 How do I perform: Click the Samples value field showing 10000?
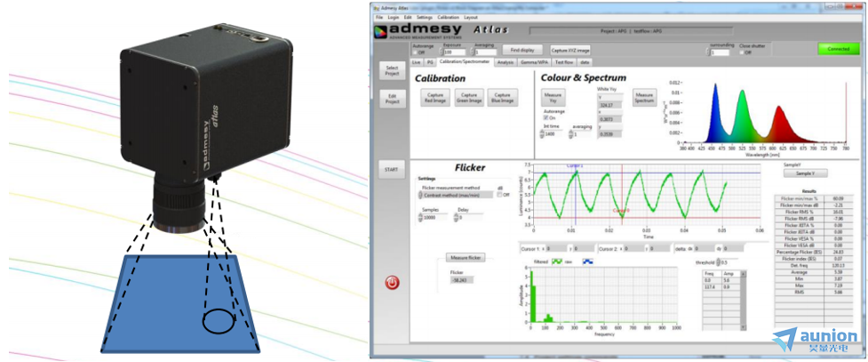434,218
